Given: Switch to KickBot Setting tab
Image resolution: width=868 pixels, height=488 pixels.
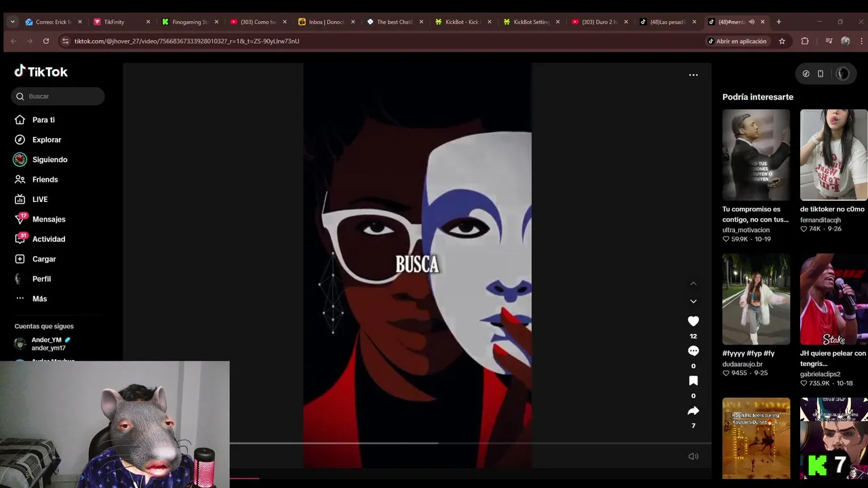Looking at the screenshot, I should 531,22.
